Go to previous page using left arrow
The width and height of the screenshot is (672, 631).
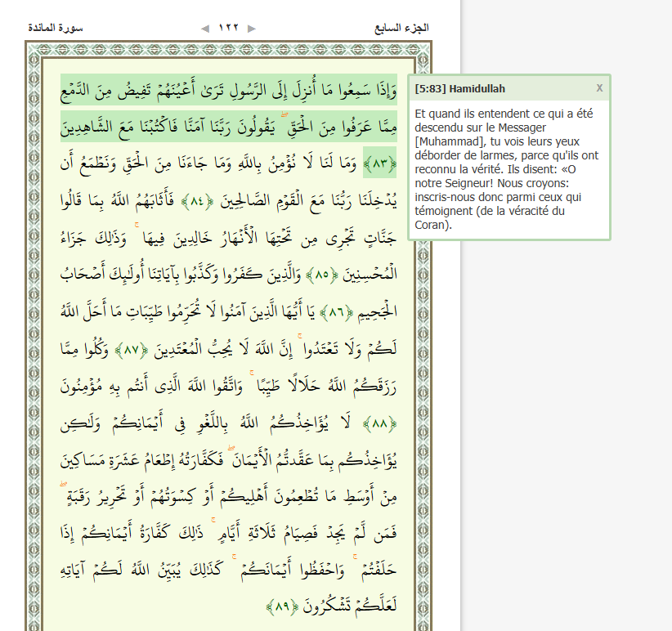[205, 29]
